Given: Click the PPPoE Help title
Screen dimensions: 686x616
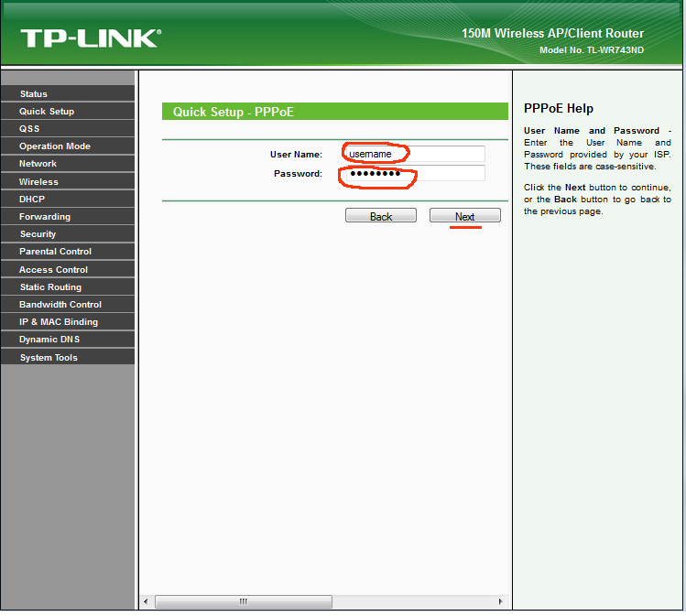Looking at the screenshot, I should (559, 108).
